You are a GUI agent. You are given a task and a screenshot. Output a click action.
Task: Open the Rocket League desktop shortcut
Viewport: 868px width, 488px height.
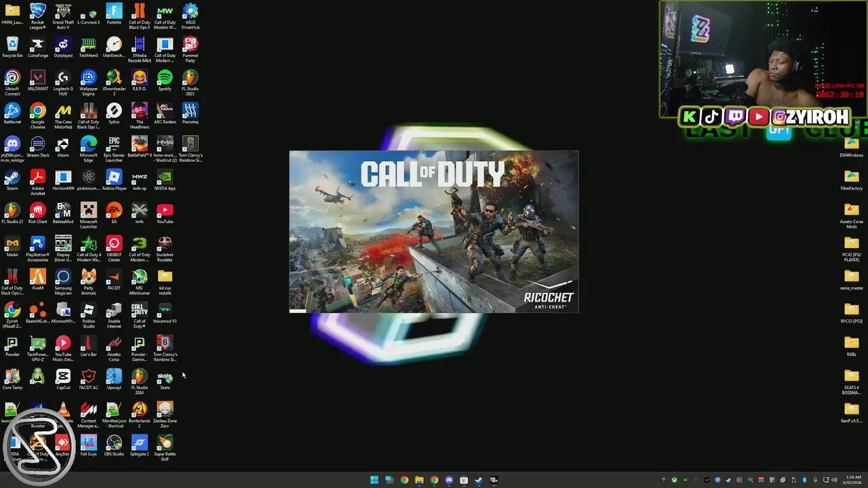pos(37,16)
